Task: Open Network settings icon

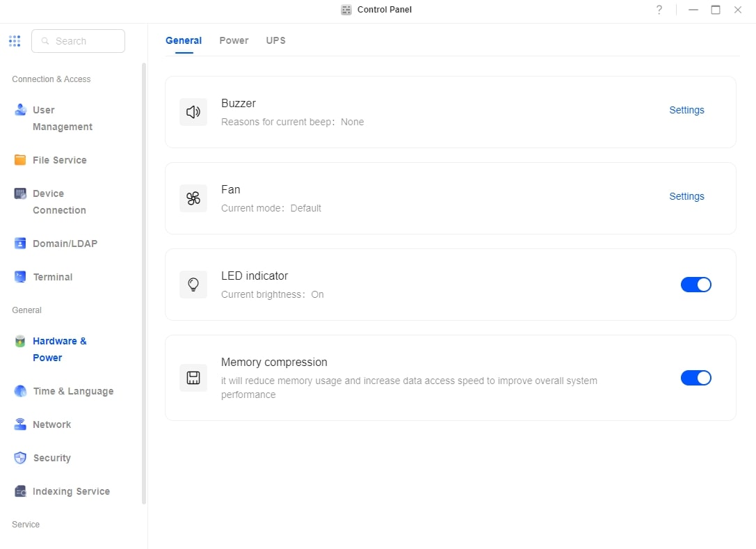Action: point(20,424)
